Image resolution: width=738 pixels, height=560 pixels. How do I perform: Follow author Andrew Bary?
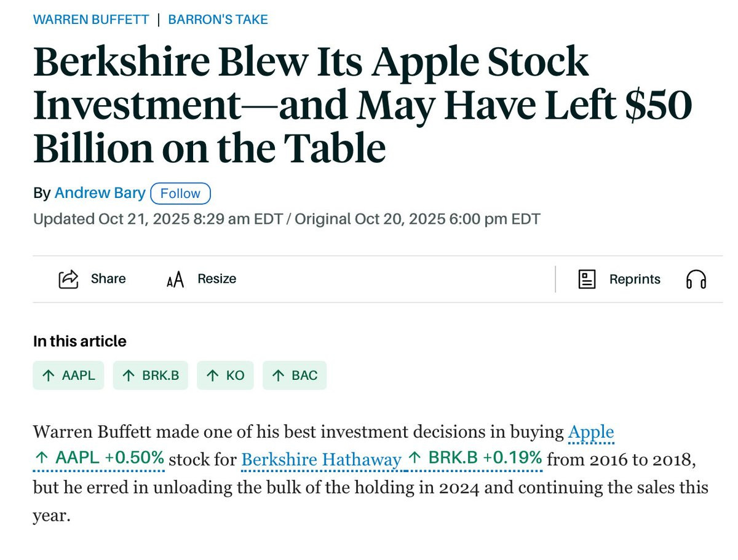180,193
